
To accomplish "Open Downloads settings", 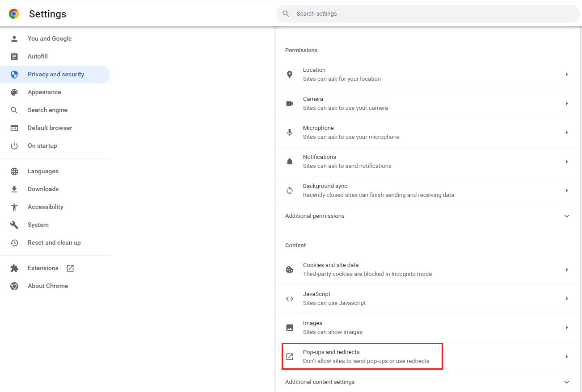I will pos(43,189).
